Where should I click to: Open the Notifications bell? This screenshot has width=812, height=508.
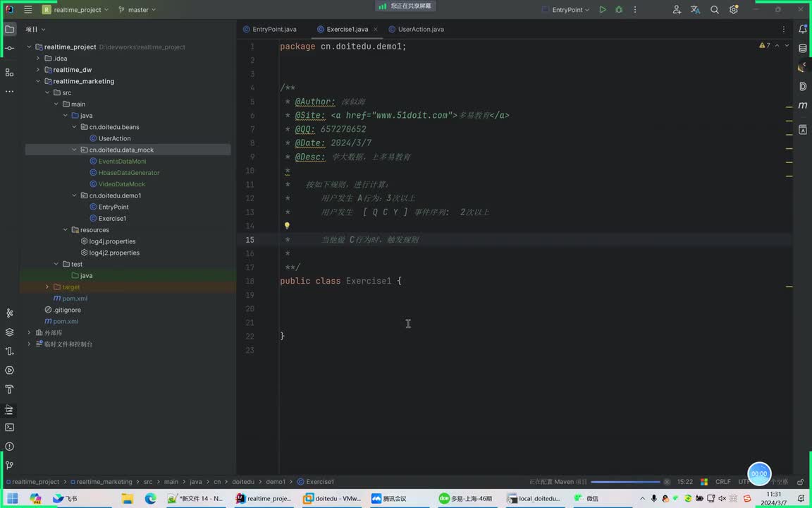pos(803,29)
